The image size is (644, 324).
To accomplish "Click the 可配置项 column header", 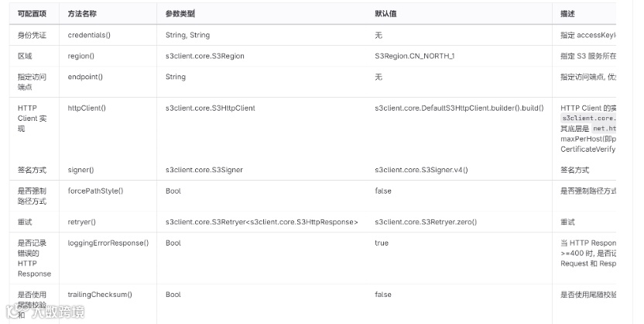I will point(31,14).
